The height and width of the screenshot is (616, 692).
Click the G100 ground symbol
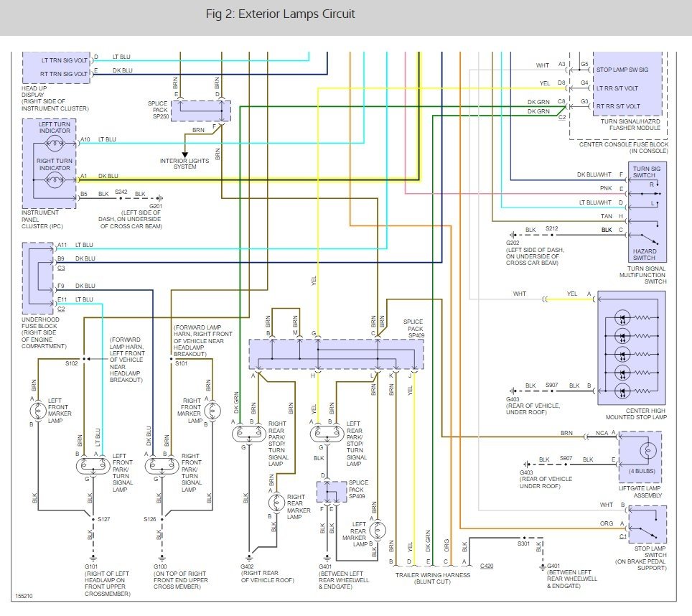pyautogui.click(x=162, y=558)
